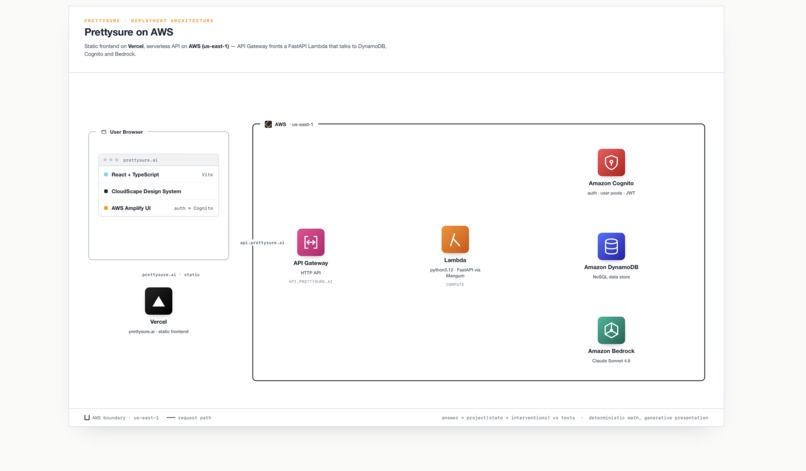Click the blue bullet beside React + TypeScript
This screenshot has height=471, width=806.
106,175
